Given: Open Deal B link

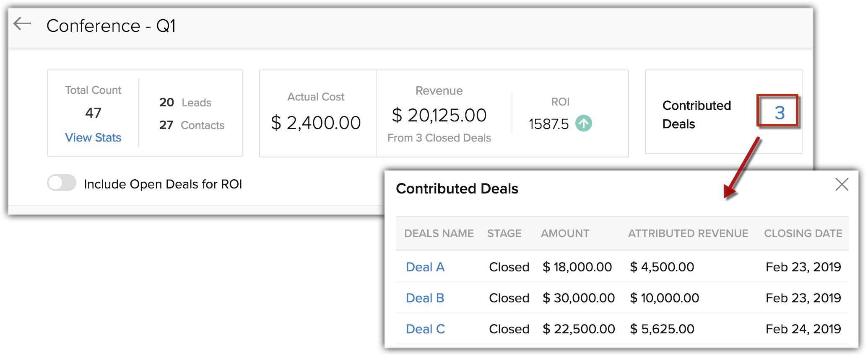Looking at the screenshot, I should (425, 298).
